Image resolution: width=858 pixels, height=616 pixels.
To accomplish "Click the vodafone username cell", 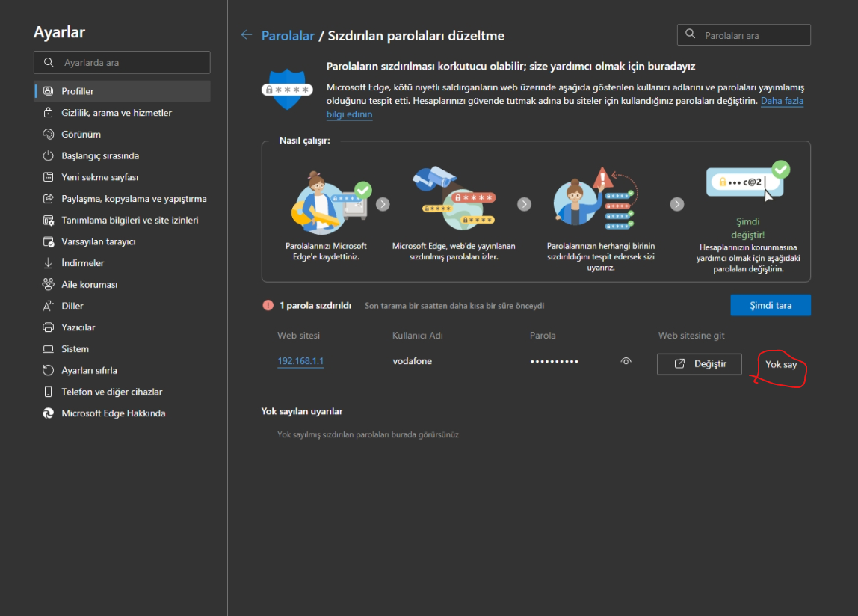I will [412, 361].
